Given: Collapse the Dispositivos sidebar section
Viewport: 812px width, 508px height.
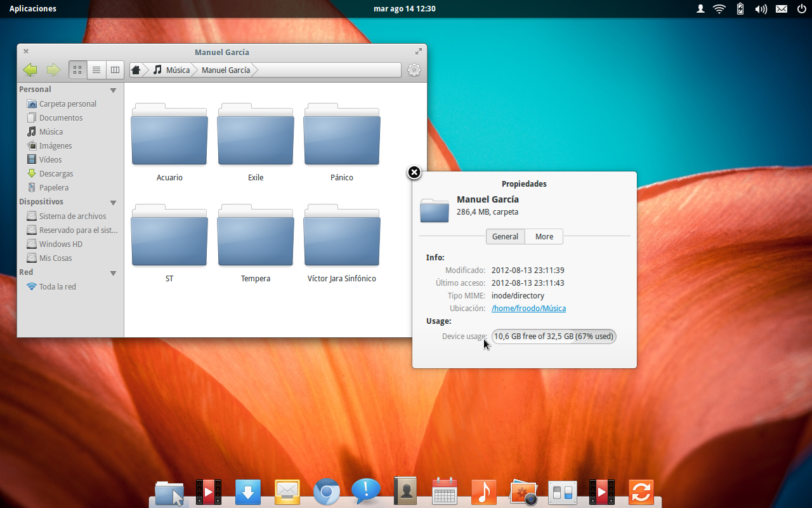Looking at the screenshot, I should click(x=113, y=202).
